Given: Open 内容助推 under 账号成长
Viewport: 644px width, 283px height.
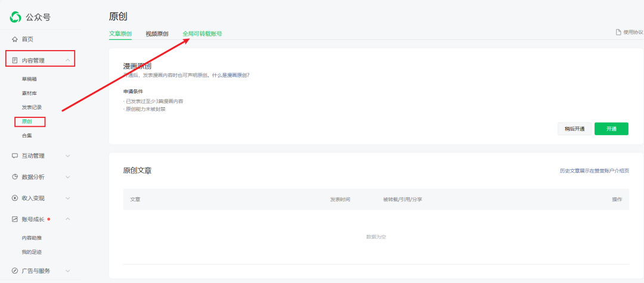Looking at the screenshot, I should coord(32,238).
